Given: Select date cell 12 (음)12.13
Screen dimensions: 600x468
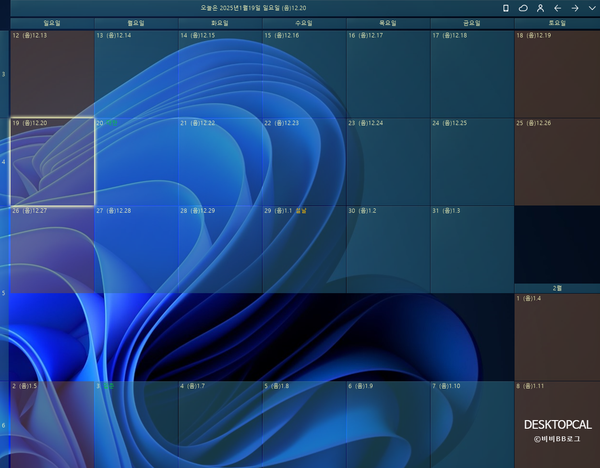Looking at the screenshot, I should (52, 74).
